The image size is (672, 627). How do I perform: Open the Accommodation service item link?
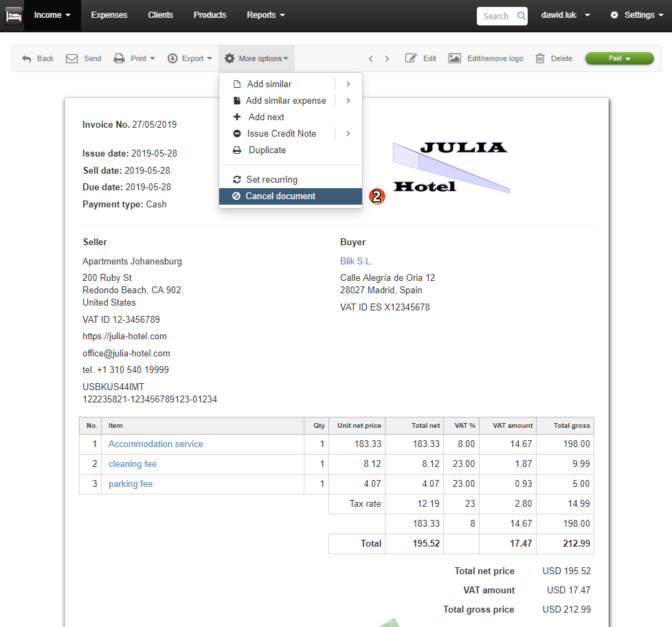click(155, 444)
